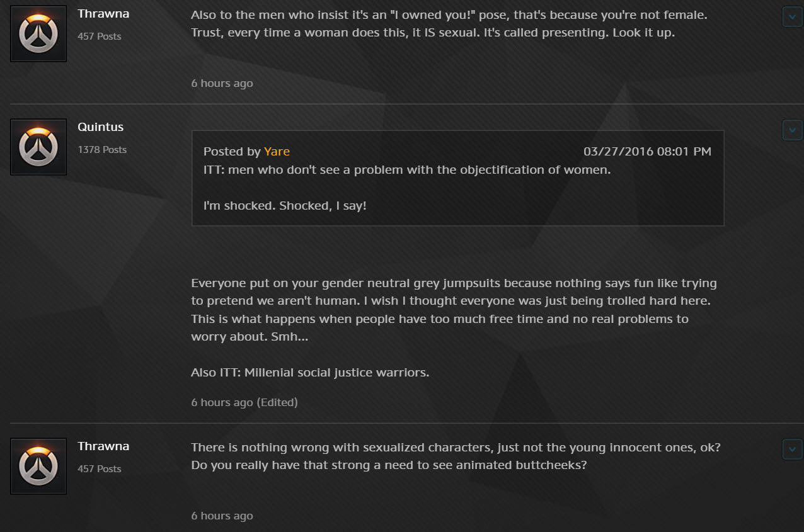Click the timestamp under the "animated buttcheeks" post
The height and width of the screenshot is (532, 804).
[x=222, y=516]
